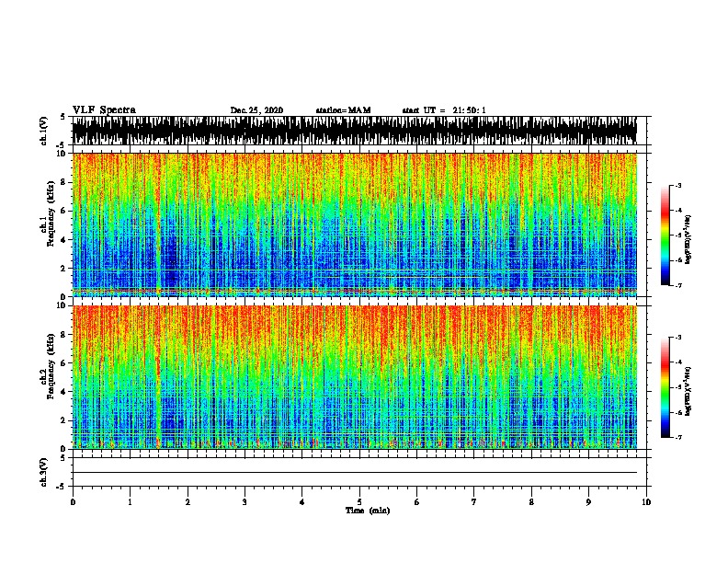Screen dimensions: 728x563
Task: Click the ch.1 frequency tick label "6"
Action: [x=63, y=211]
